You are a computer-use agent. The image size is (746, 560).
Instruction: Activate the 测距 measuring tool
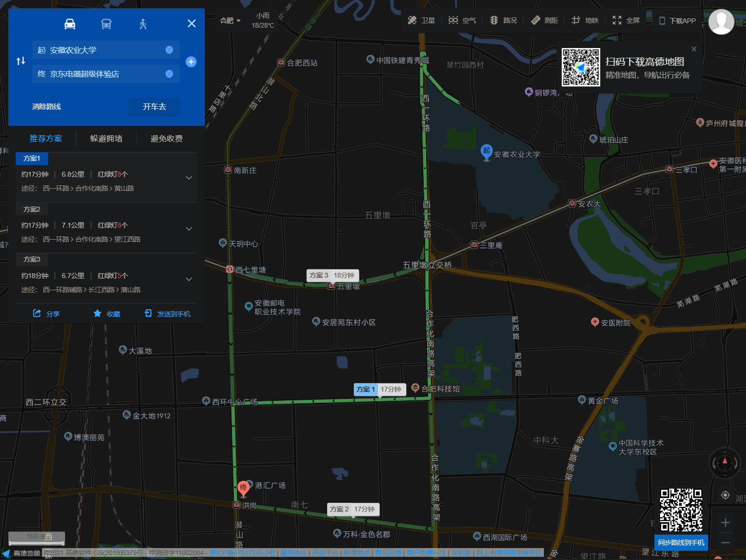click(x=545, y=20)
